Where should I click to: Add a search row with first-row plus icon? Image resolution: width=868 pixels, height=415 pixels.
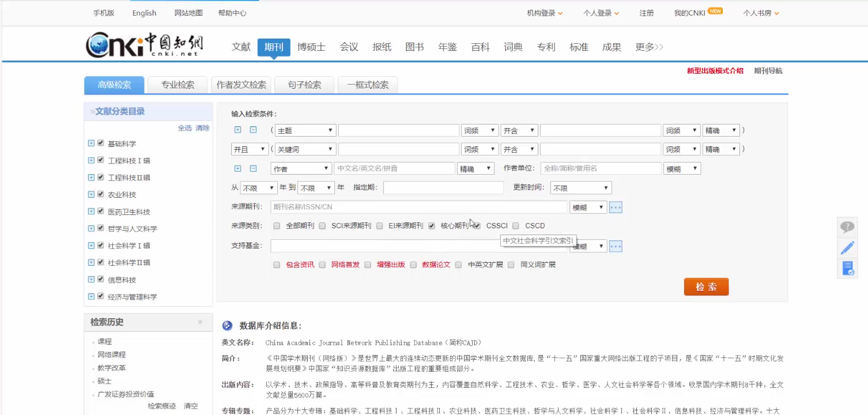[237, 130]
